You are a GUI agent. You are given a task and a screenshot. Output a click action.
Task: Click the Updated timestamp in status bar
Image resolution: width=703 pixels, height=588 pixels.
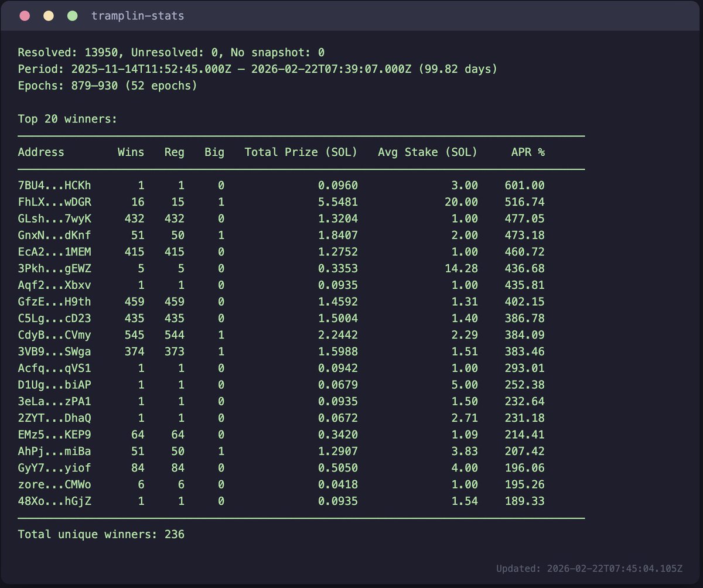pyautogui.click(x=591, y=568)
